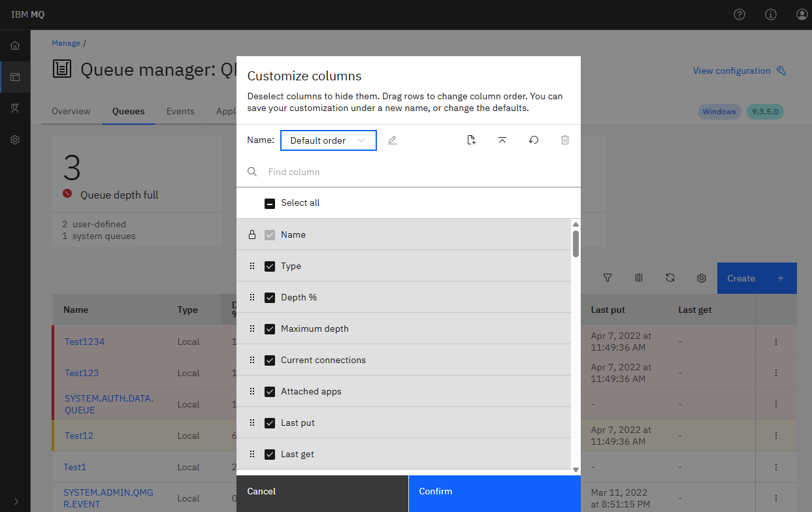
Task: Uncheck the Maximum depth checkbox
Action: (x=270, y=328)
